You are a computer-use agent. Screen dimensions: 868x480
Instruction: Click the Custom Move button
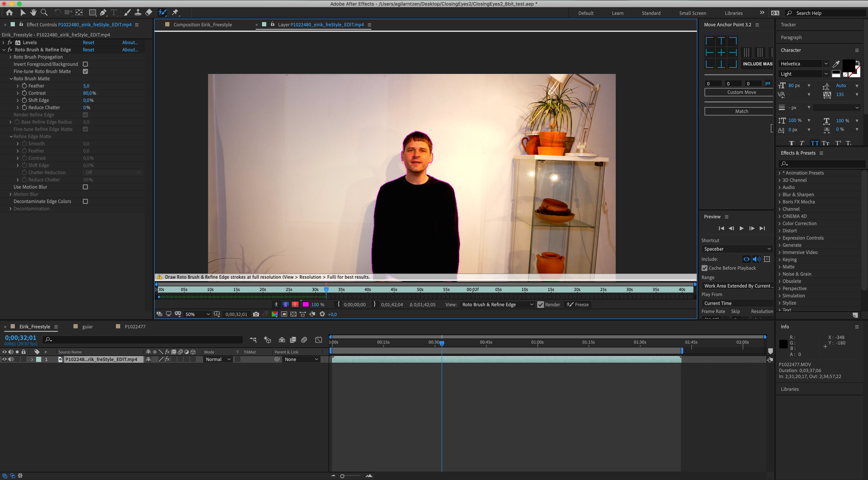pyautogui.click(x=741, y=92)
